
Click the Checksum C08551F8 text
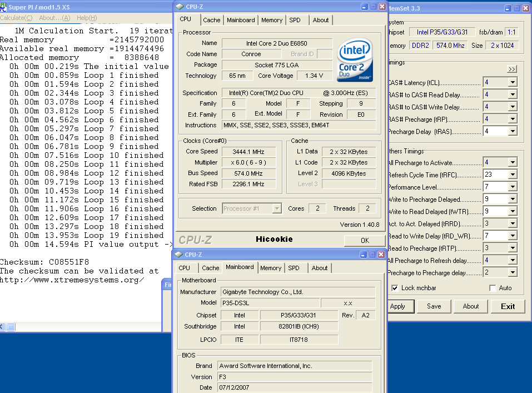click(44, 262)
